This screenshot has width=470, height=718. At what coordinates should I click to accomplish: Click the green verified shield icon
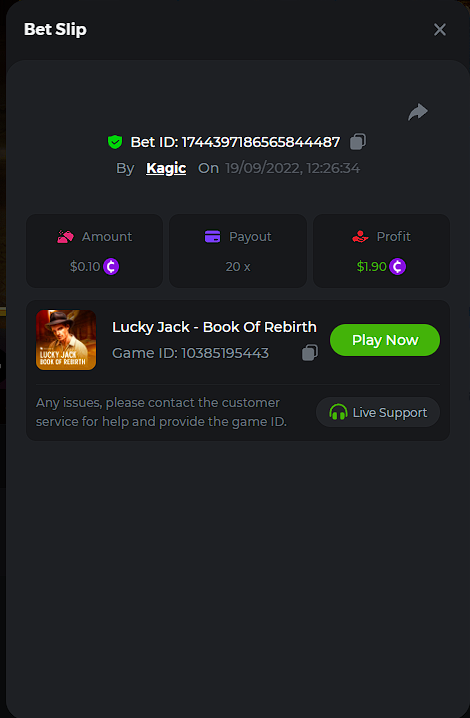pyautogui.click(x=115, y=142)
